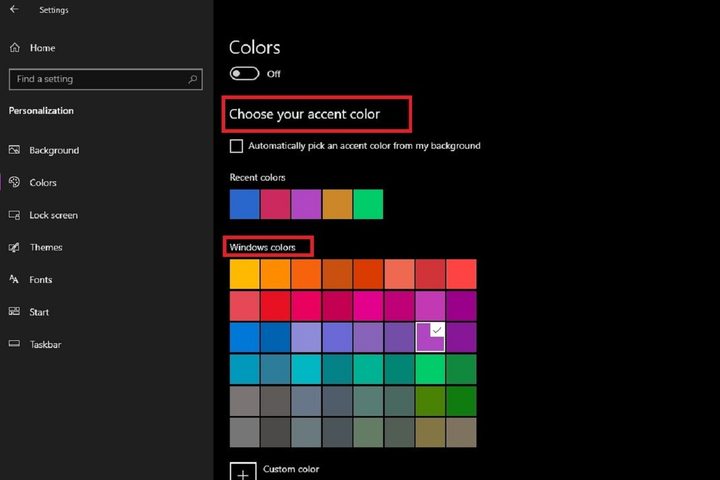Click the Colors page heading
The width and height of the screenshot is (720, 480).
[x=255, y=47]
